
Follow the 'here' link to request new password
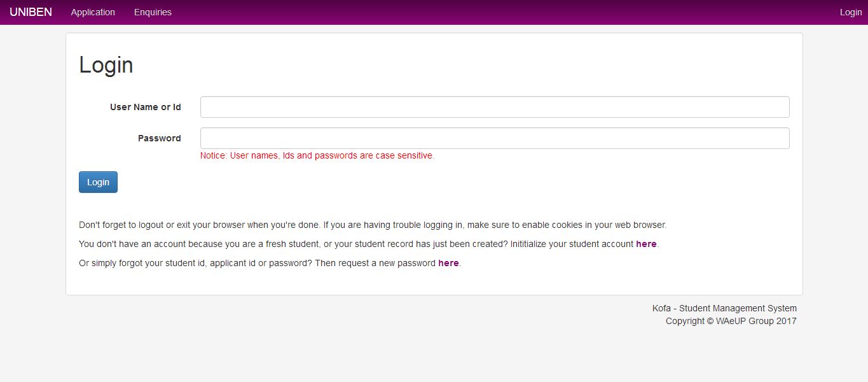tap(448, 263)
